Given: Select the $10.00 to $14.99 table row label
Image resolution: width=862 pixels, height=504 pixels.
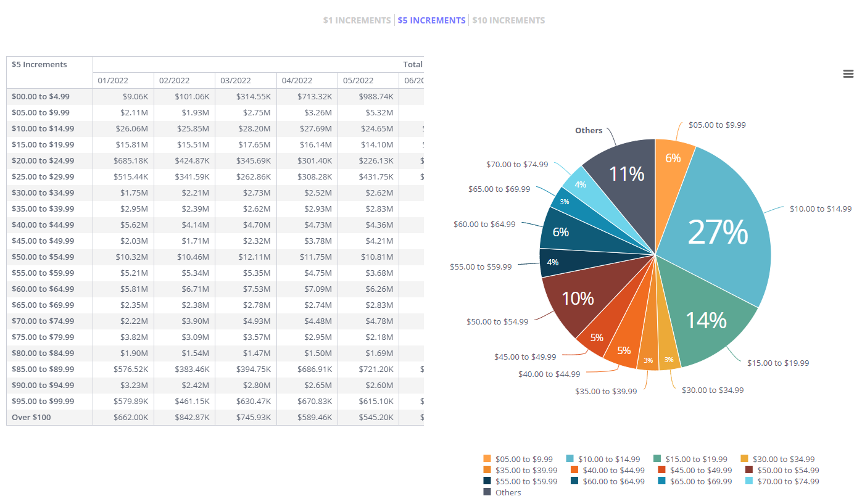Looking at the screenshot, I should (43, 129).
